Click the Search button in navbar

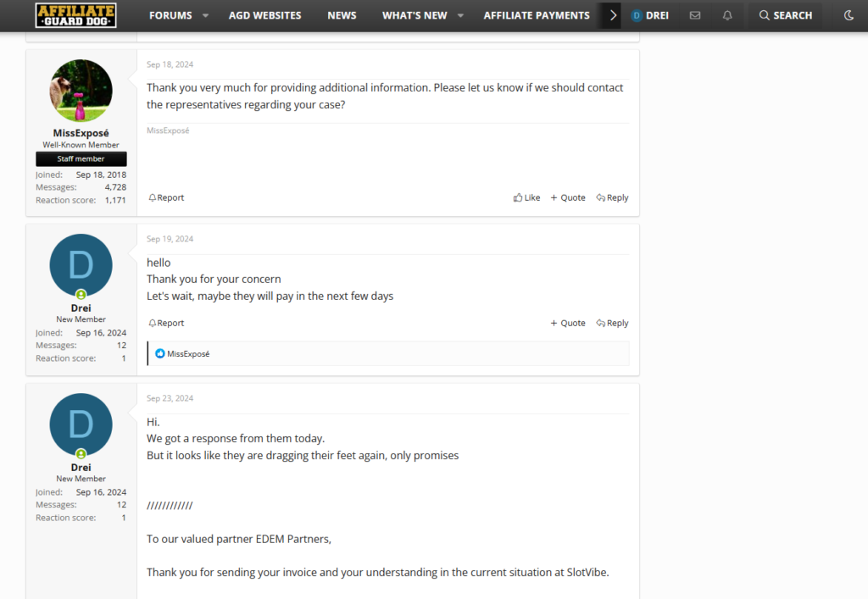pyautogui.click(x=785, y=15)
